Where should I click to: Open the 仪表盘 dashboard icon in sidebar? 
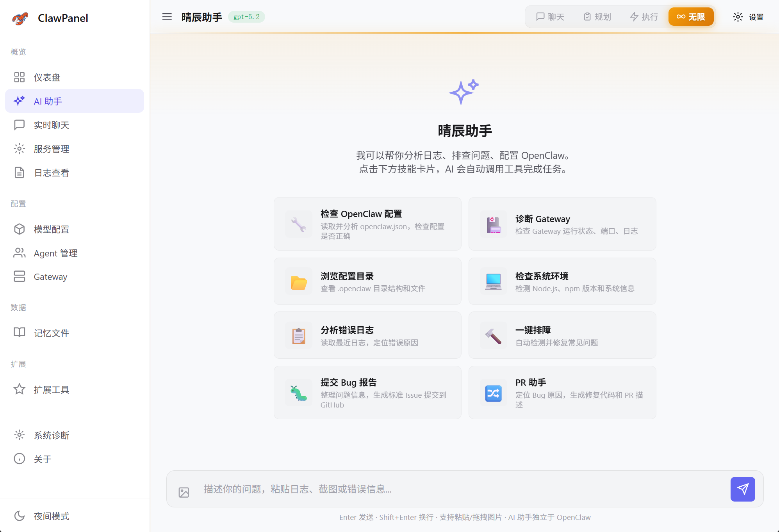(20, 77)
